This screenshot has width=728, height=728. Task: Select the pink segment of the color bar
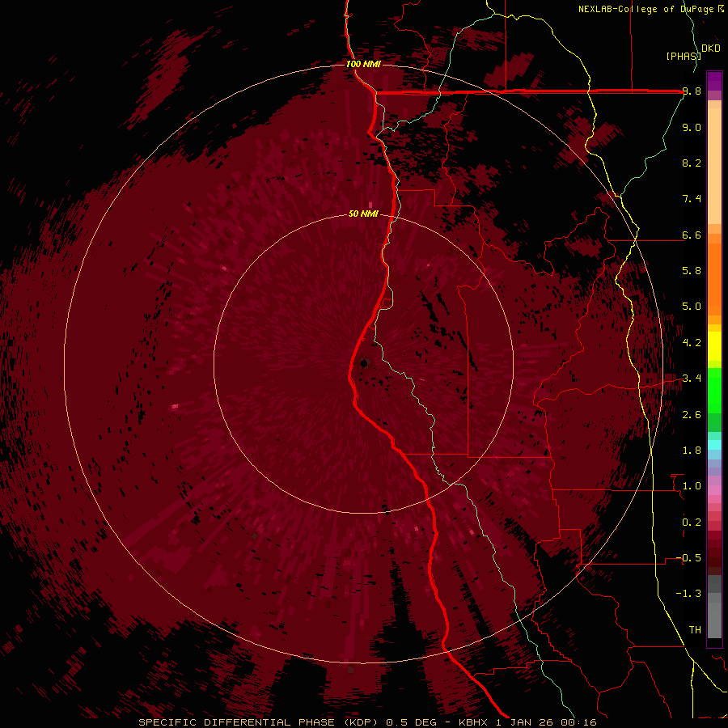click(x=714, y=490)
